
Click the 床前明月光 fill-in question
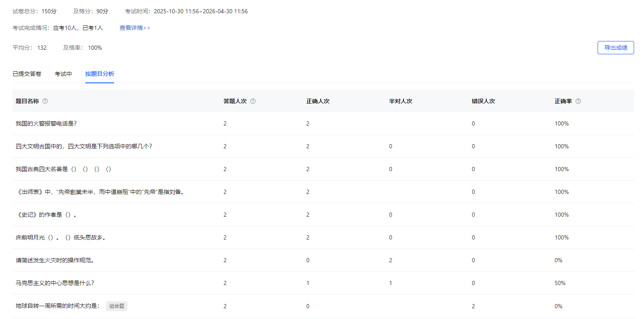(60, 237)
